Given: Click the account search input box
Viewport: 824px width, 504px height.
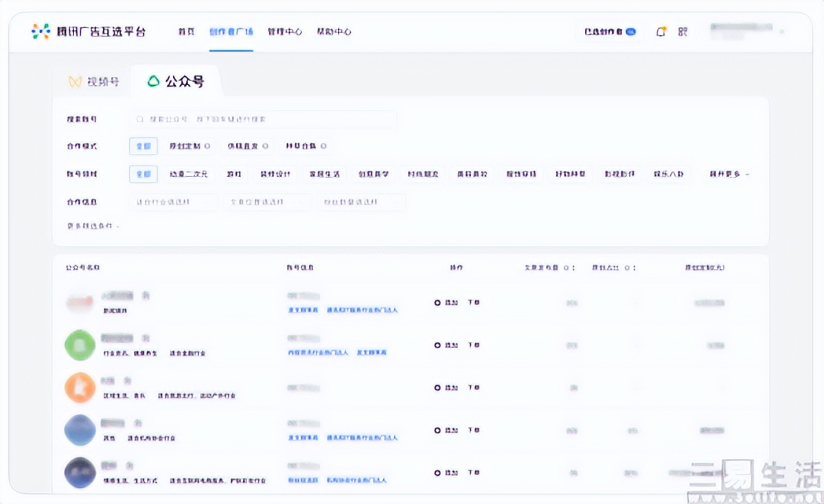Looking at the screenshot, I should pos(263,119).
